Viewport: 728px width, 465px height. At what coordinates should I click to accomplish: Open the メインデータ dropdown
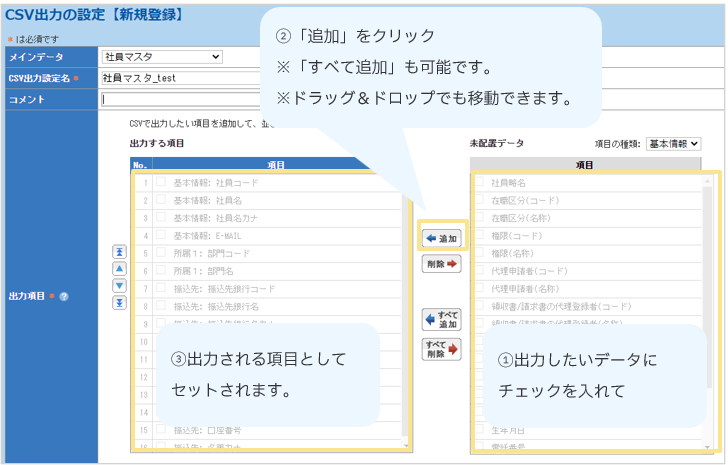pyautogui.click(x=162, y=57)
